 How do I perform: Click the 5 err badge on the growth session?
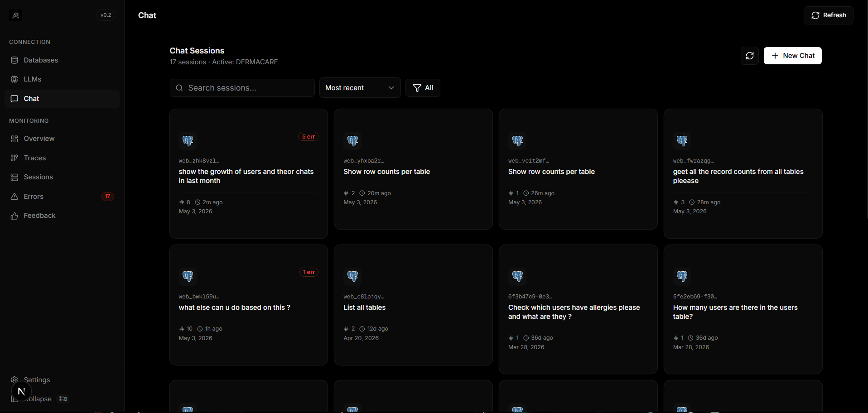coord(309,137)
